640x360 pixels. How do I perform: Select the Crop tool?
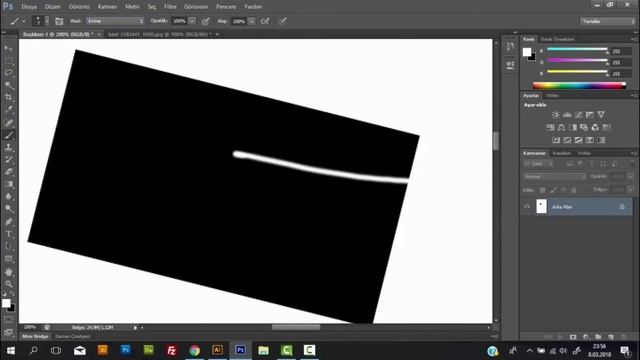9,98
